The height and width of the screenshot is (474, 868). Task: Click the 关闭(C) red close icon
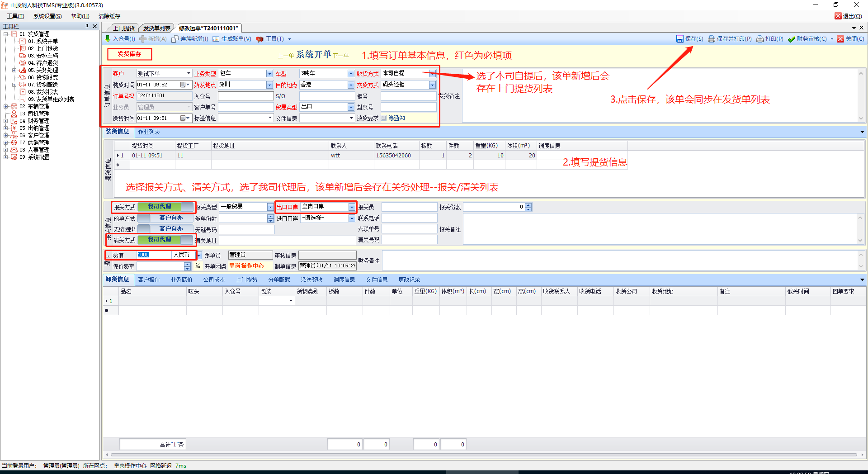pyautogui.click(x=840, y=39)
